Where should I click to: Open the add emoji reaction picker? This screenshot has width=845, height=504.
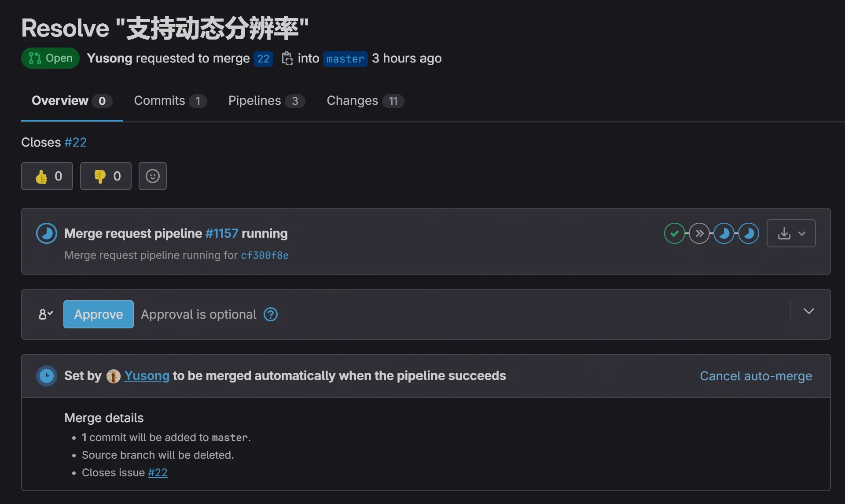click(152, 176)
